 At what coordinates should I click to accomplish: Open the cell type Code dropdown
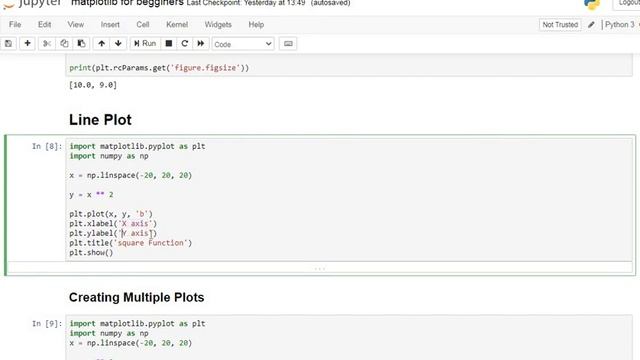[x=243, y=44]
